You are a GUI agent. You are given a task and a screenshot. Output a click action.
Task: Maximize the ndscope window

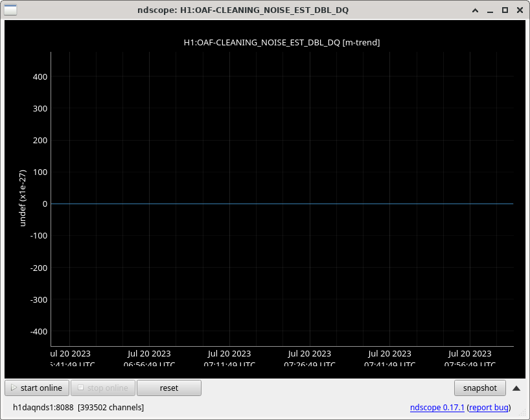tap(505, 10)
